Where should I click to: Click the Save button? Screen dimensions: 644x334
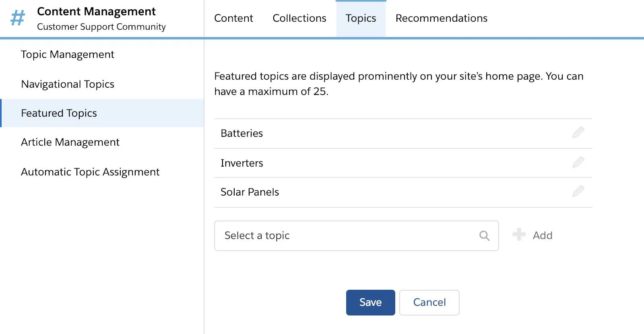tap(371, 303)
